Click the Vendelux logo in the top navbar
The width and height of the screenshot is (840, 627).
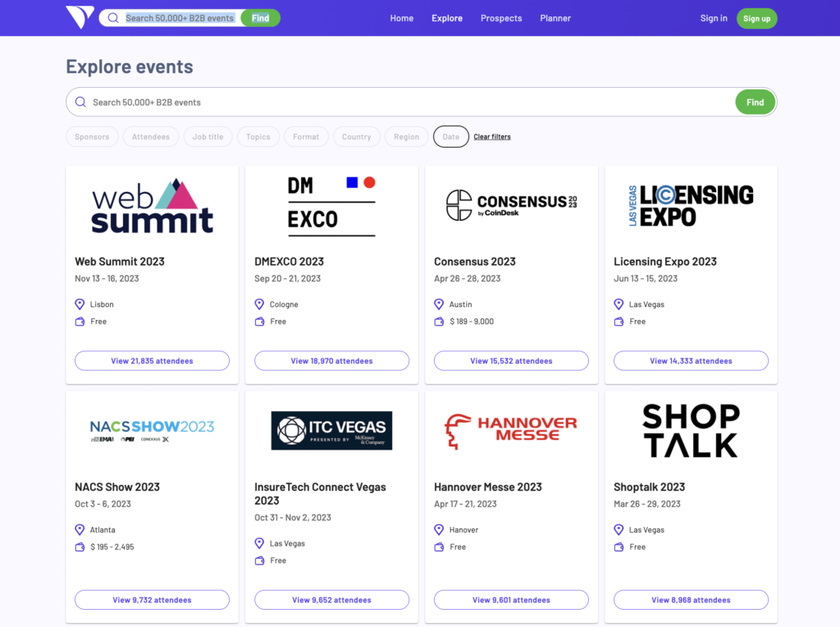click(x=79, y=17)
